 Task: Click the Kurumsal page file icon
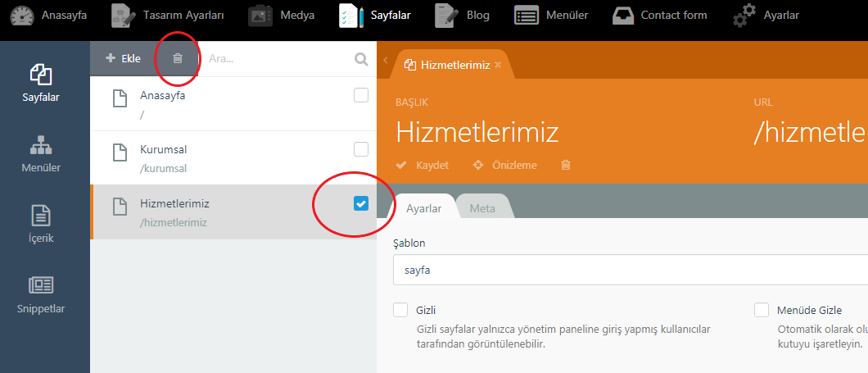coord(120,153)
